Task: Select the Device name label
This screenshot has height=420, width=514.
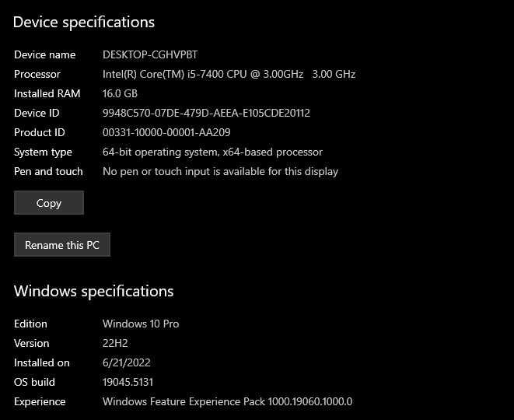Action: pyautogui.click(x=45, y=54)
